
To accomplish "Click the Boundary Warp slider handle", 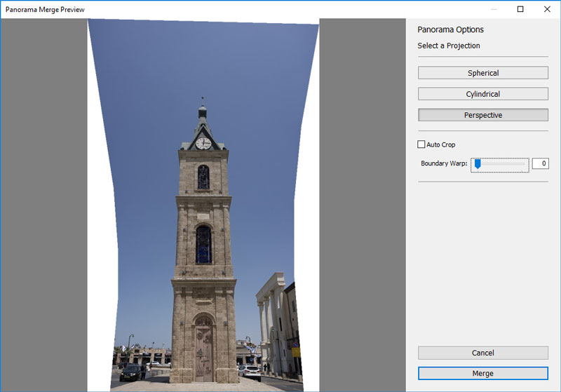I will coord(477,163).
